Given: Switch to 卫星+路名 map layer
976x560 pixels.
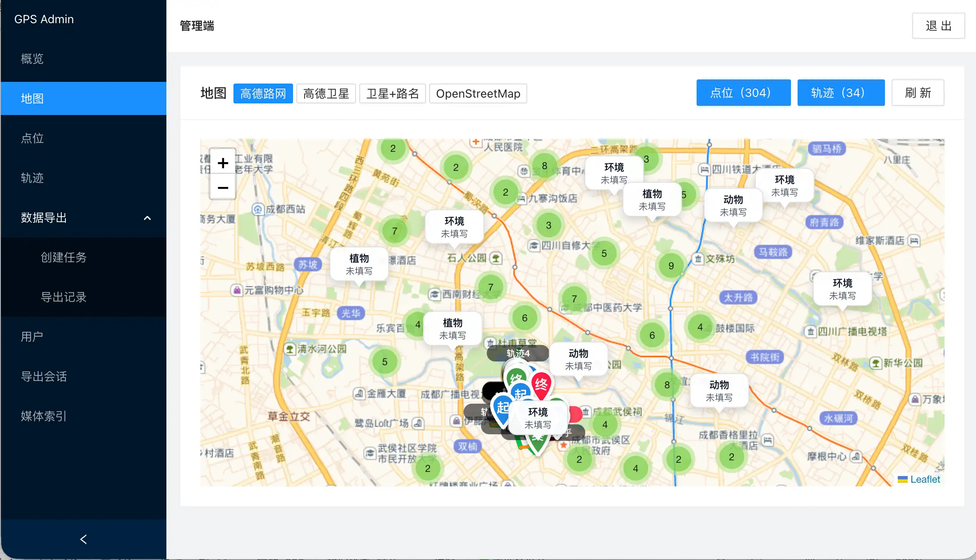Looking at the screenshot, I should pyautogui.click(x=392, y=93).
